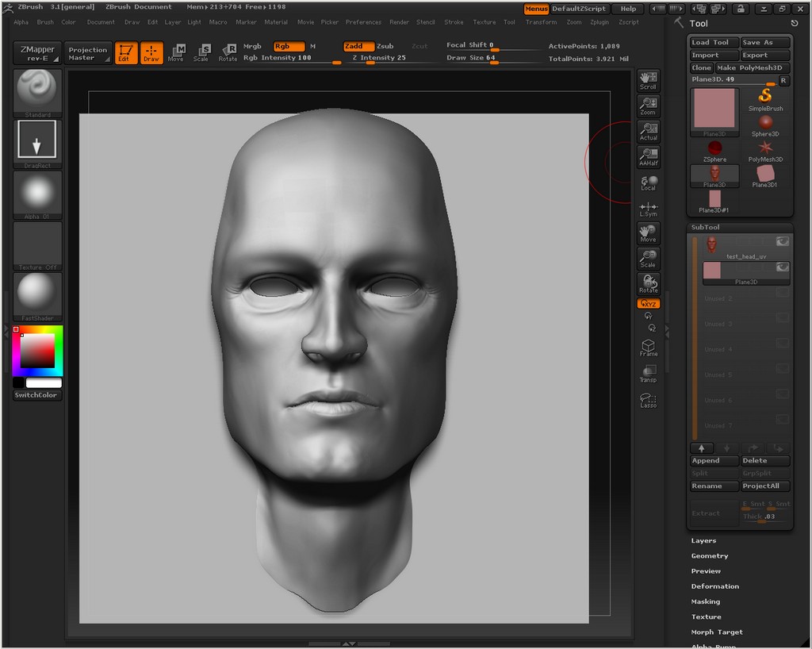The height and width of the screenshot is (649, 812).
Task: Hide the test_head_uv subtool with eye icon
Action: [782, 241]
